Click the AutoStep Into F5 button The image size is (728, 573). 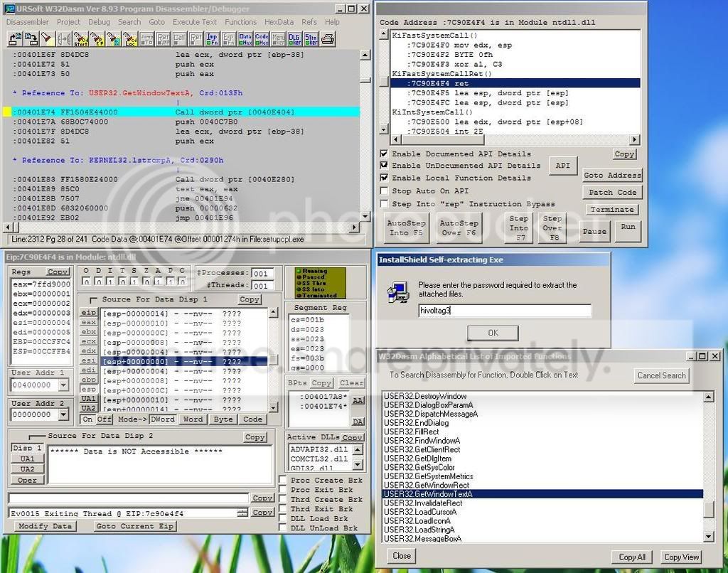point(405,227)
